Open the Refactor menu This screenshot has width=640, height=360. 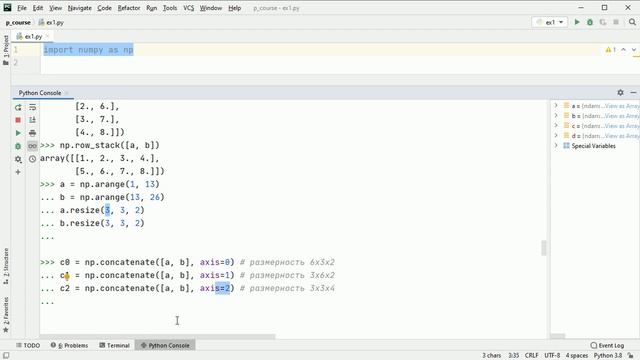[x=129, y=8]
